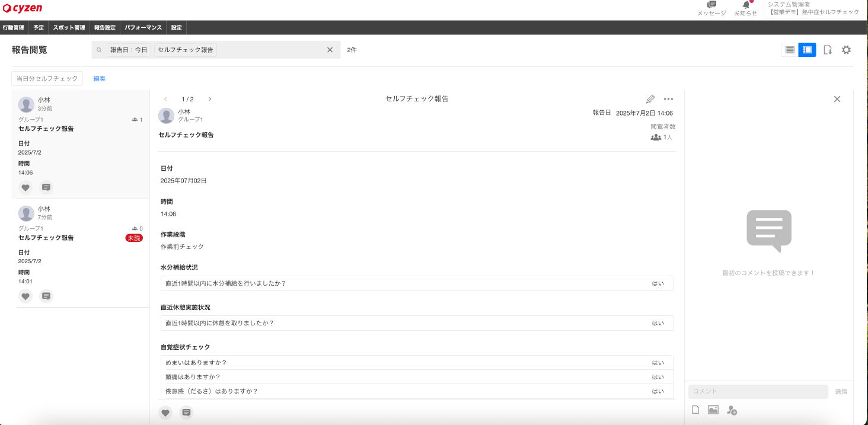Click the export report file icon
This screenshot has width=868, height=425.
(828, 50)
